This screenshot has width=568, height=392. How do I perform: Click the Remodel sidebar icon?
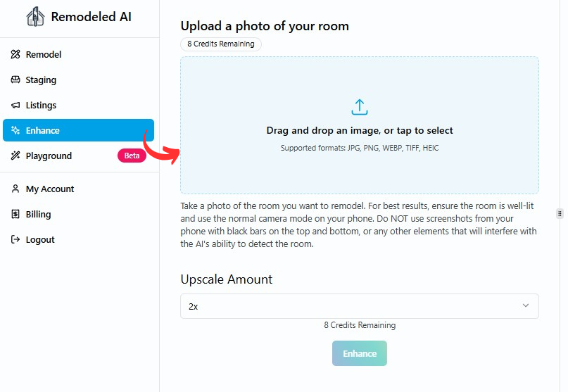(x=15, y=55)
